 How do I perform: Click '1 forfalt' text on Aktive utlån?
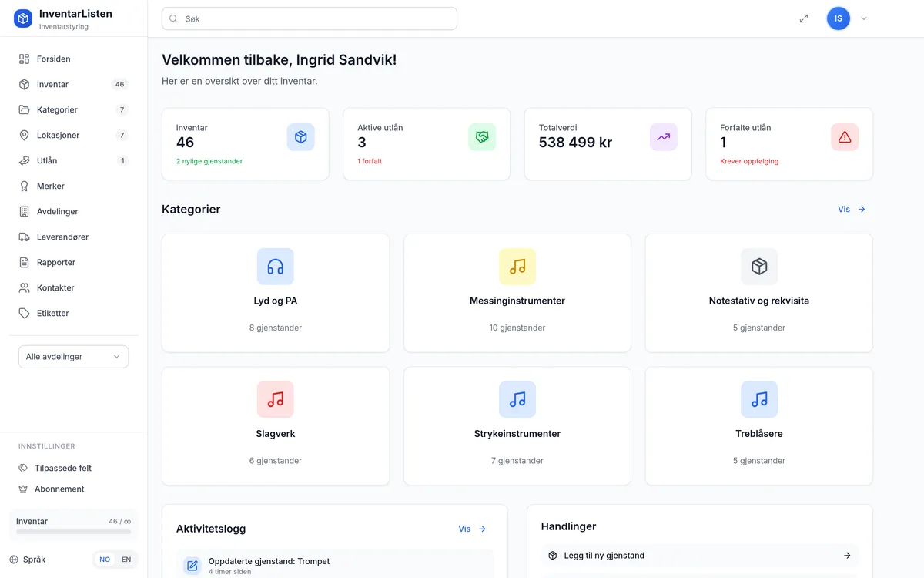click(370, 161)
